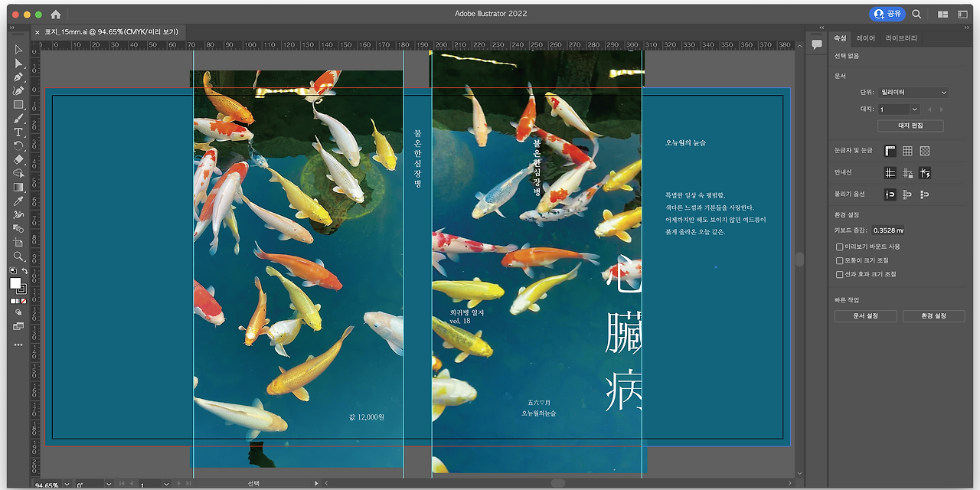Image resolution: width=980 pixels, height=490 pixels.
Task: Select the Eraser tool
Action: [x=18, y=160]
